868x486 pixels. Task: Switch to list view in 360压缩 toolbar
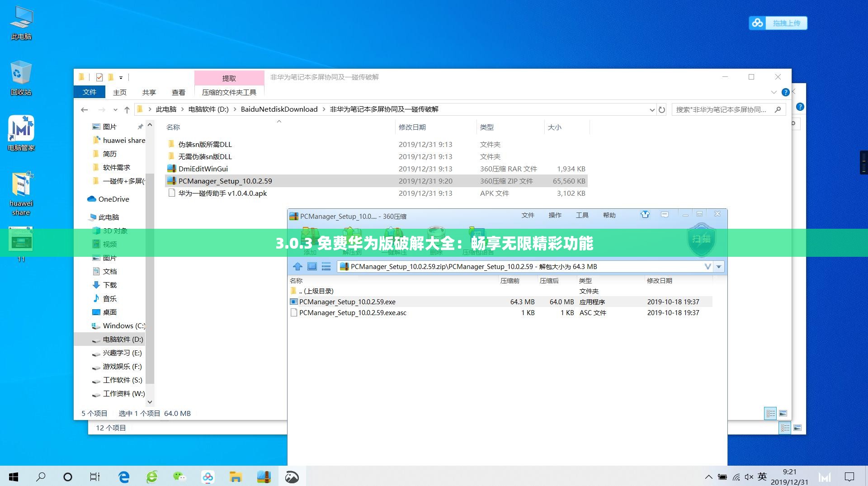click(x=326, y=266)
